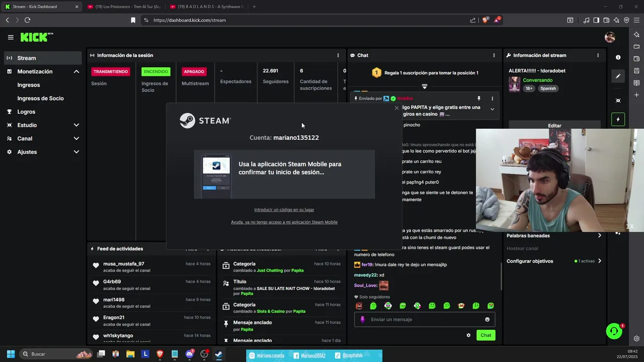This screenshot has width=644, height=362.
Task: Open Información del stream three-dot menu
Action: [x=598, y=55]
